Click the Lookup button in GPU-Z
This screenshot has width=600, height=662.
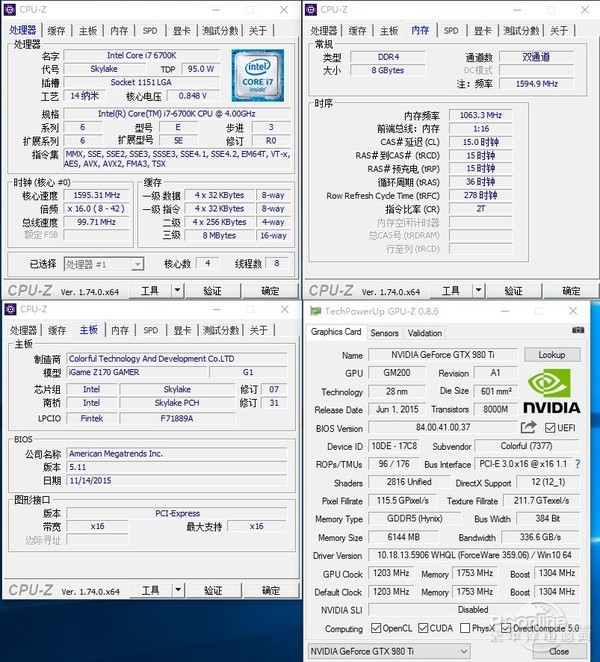[552, 355]
